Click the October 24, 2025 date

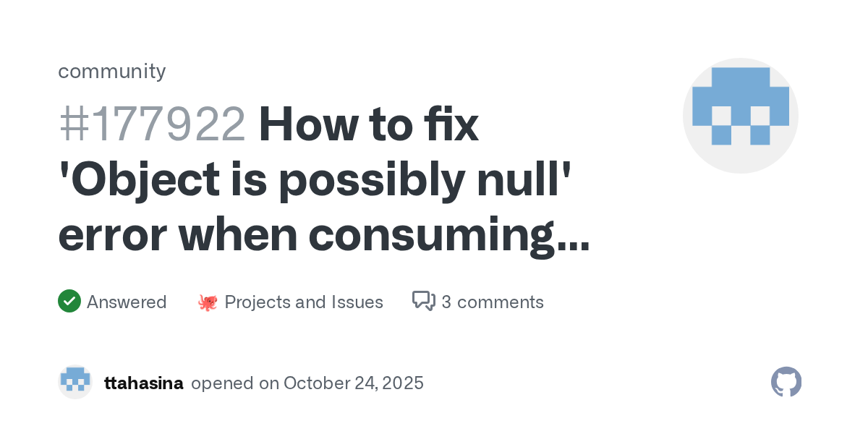pyautogui.click(x=354, y=383)
